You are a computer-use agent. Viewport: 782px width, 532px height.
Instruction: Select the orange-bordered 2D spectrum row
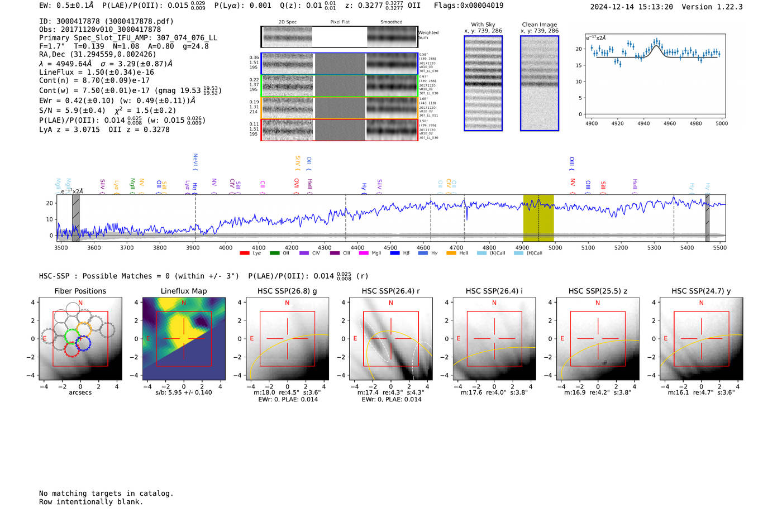coord(340,108)
